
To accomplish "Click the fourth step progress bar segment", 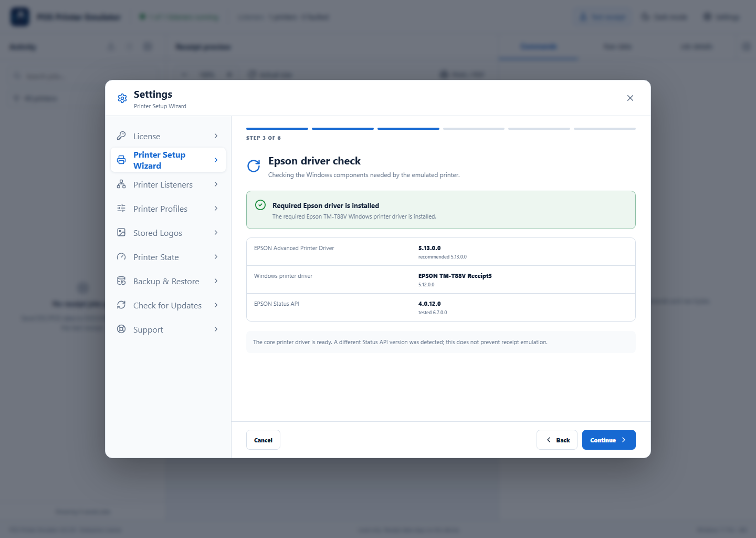I will [474, 129].
